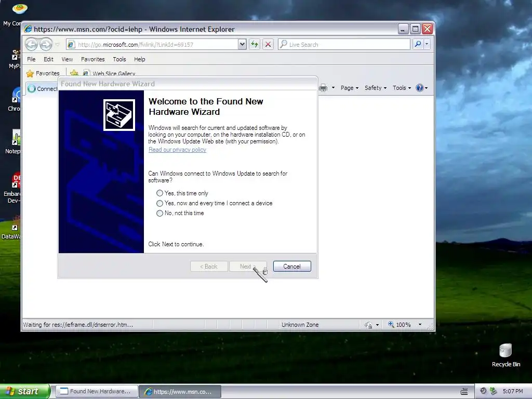Screen dimensions: 532x399
Task: Click the Next button in wizard
Action: (248, 267)
